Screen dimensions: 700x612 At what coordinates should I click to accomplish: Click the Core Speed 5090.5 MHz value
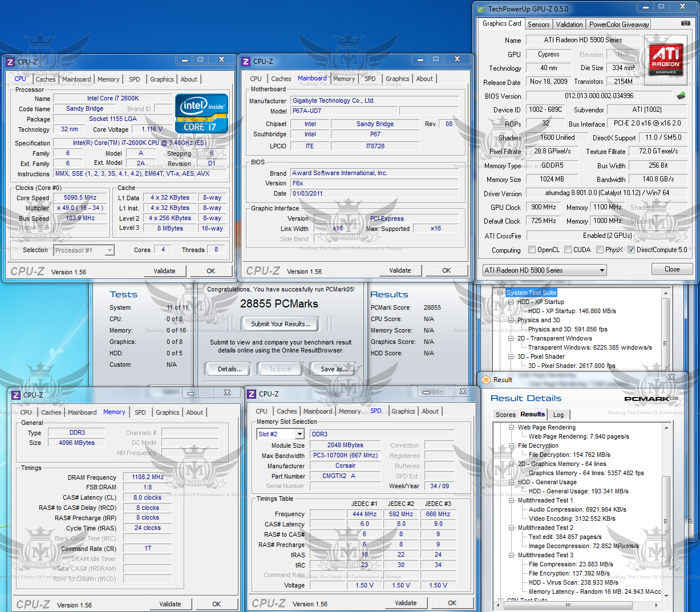pos(80,197)
